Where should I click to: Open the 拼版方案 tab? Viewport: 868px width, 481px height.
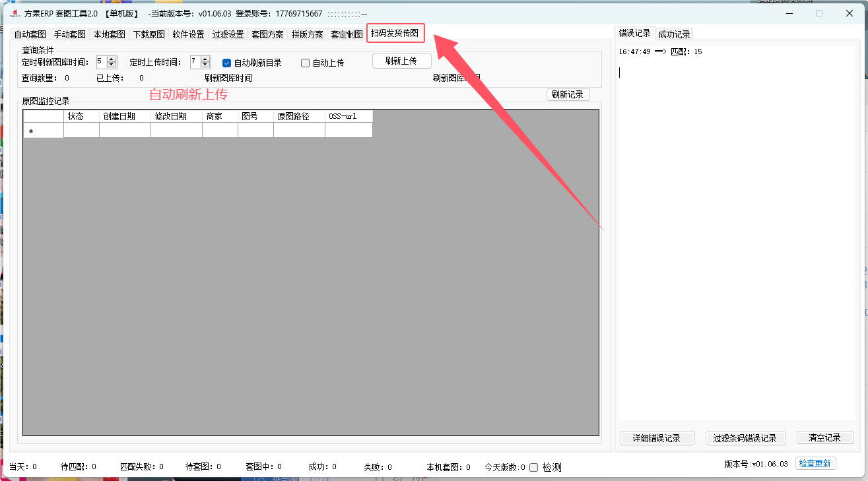tap(307, 34)
